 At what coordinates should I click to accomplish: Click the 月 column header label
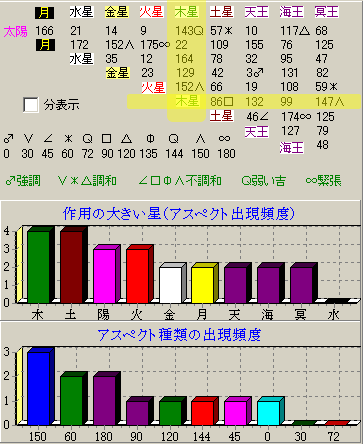(x=44, y=13)
